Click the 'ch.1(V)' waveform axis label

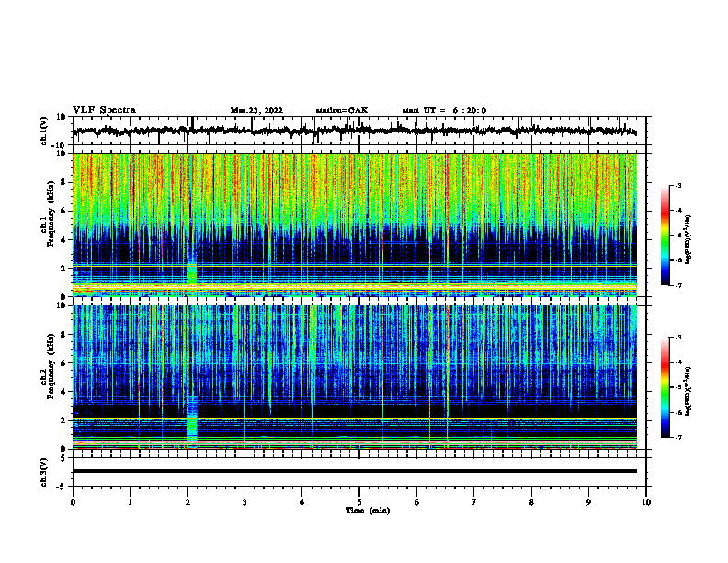pyautogui.click(x=44, y=131)
